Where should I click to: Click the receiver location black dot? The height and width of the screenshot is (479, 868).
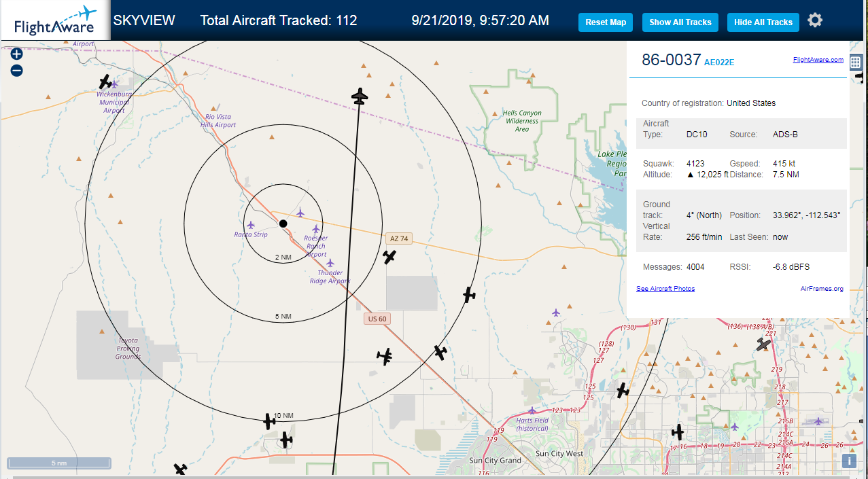pyautogui.click(x=283, y=224)
